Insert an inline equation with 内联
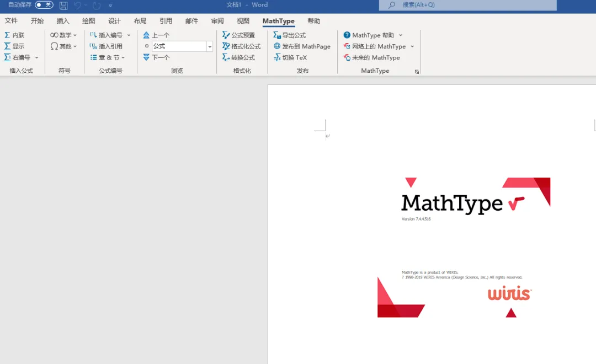Image resolution: width=596 pixels, height=364 pixels. [x=14, y=35]
